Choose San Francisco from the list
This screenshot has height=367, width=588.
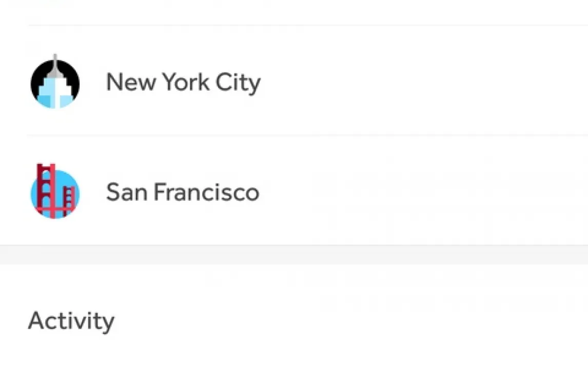tap(183, 192)
